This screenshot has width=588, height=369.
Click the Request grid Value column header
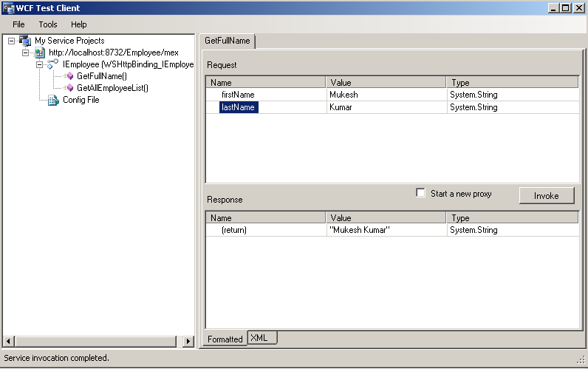[x=386, y=82]
